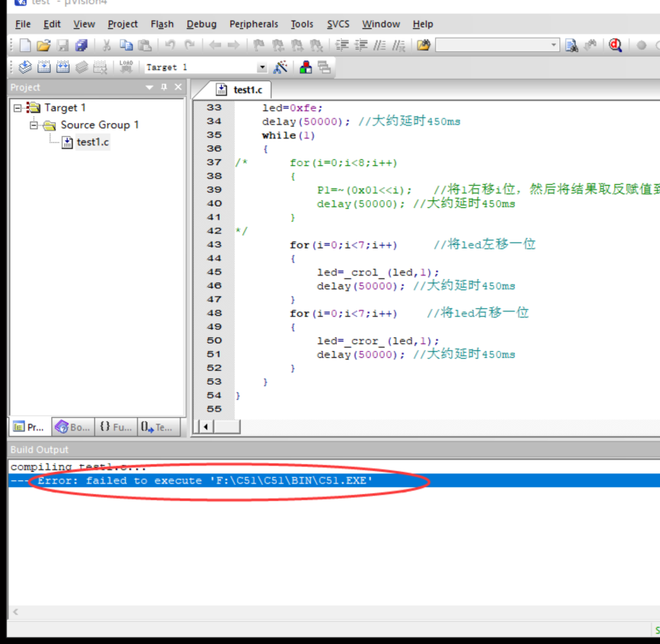Screen dimensions: 660x644
Task: Redo the last edit
Action: click(190, 44)
